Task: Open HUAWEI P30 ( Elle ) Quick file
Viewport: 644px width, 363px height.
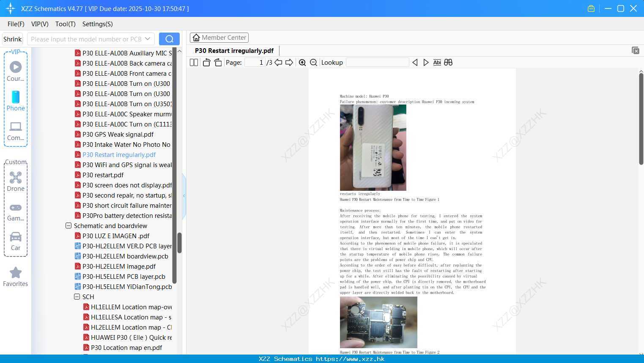Action: pyautogui.click(x=132, y=338)
